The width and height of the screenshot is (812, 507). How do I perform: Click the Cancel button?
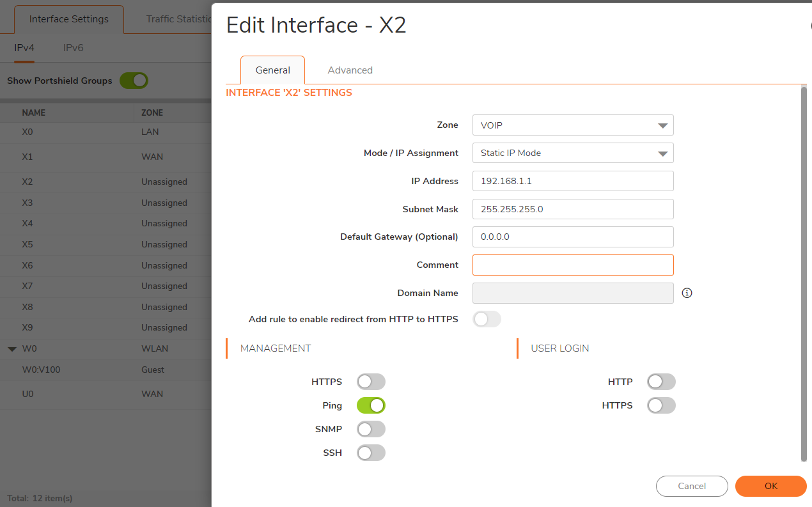tap(692, 486)
